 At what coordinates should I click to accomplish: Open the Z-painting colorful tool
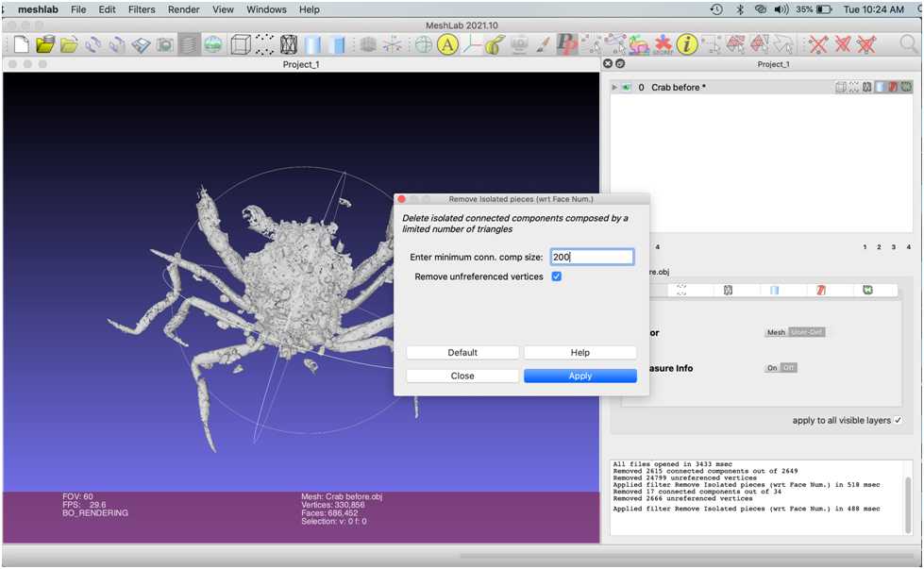pyautogui.click(x=639, y=44)
